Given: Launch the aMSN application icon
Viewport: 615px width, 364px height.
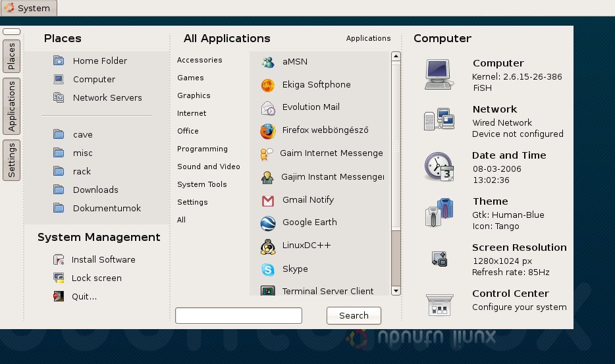Looking at the screenshot, I should [267, 62].
